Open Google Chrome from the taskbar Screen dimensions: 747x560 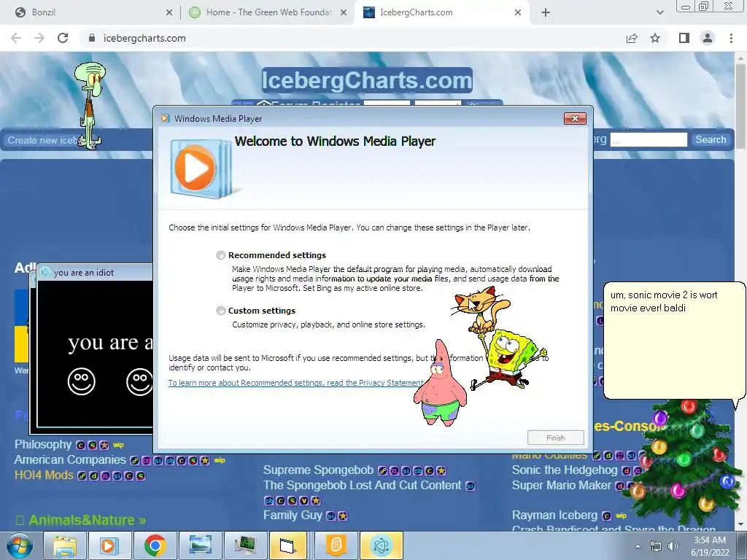155,545
